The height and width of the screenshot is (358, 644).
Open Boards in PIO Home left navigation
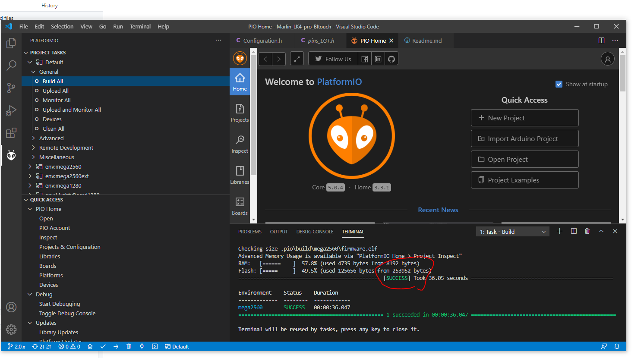pyautogui.click(x=240, y=206)
